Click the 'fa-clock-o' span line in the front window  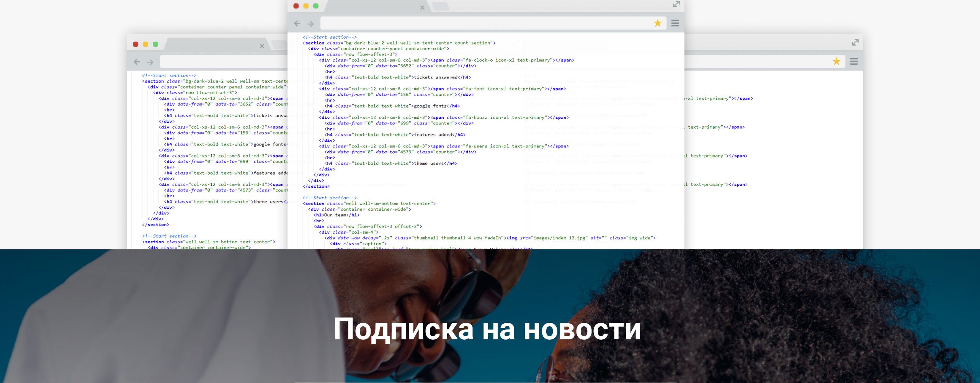point(447,60)
